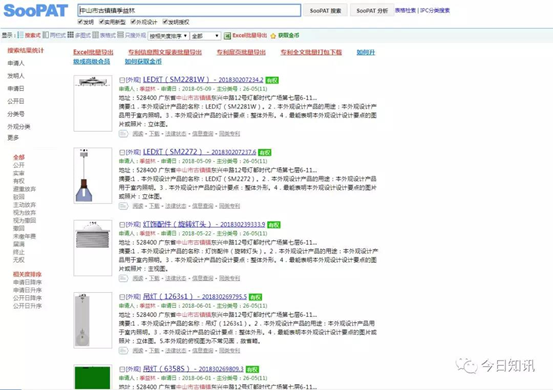Open the LED灯 SM2281W thumbnail image
553x390 pixels.
pyautogui.click(x=93, y=103)
